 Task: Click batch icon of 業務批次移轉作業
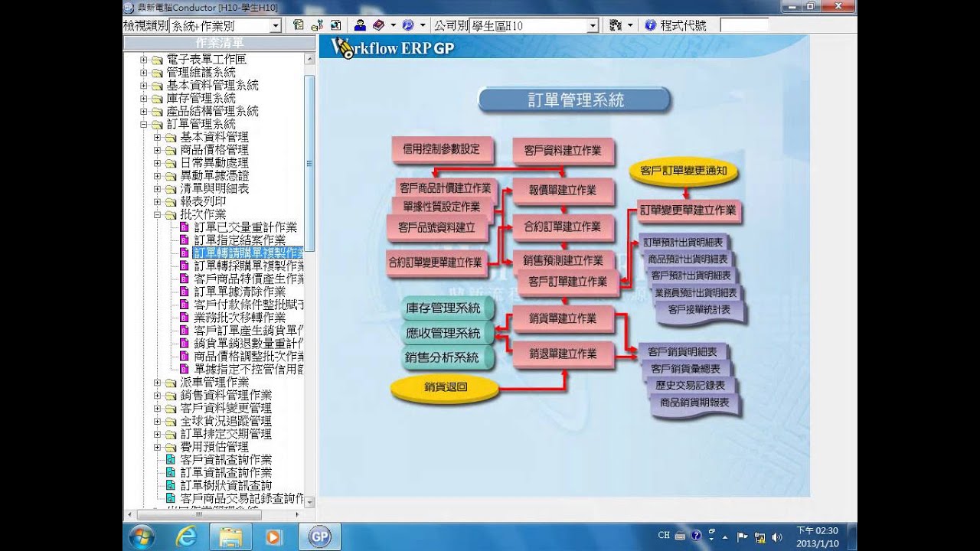(x=184, y=318)
